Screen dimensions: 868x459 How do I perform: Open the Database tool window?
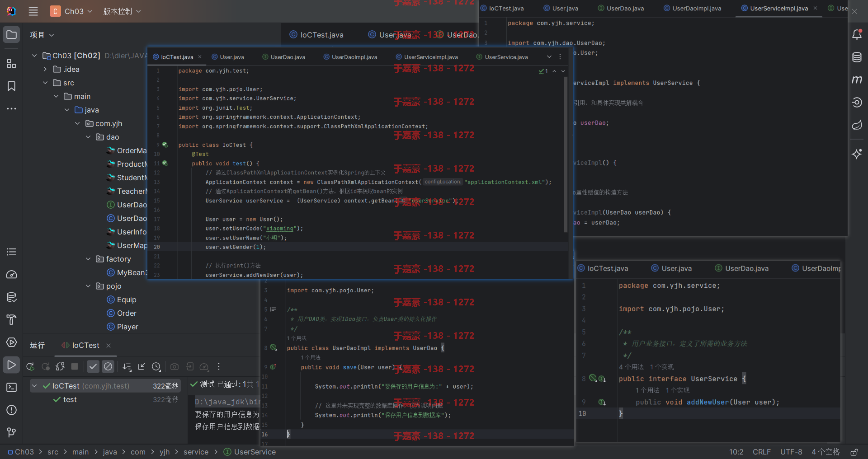pos(857,57)
